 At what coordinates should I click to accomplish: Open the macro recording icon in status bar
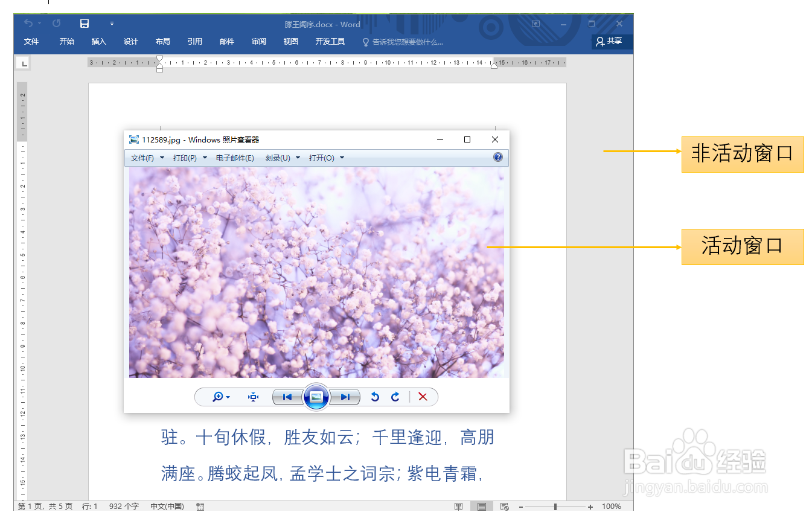coord(200,506)
